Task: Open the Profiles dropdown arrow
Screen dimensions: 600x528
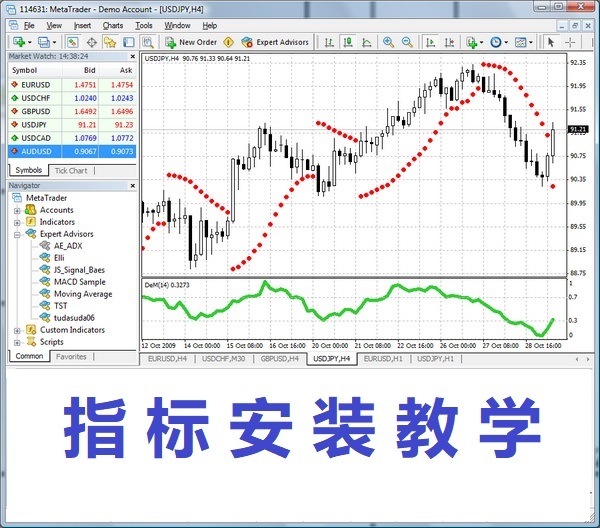Action: click(x=54, y=42)
